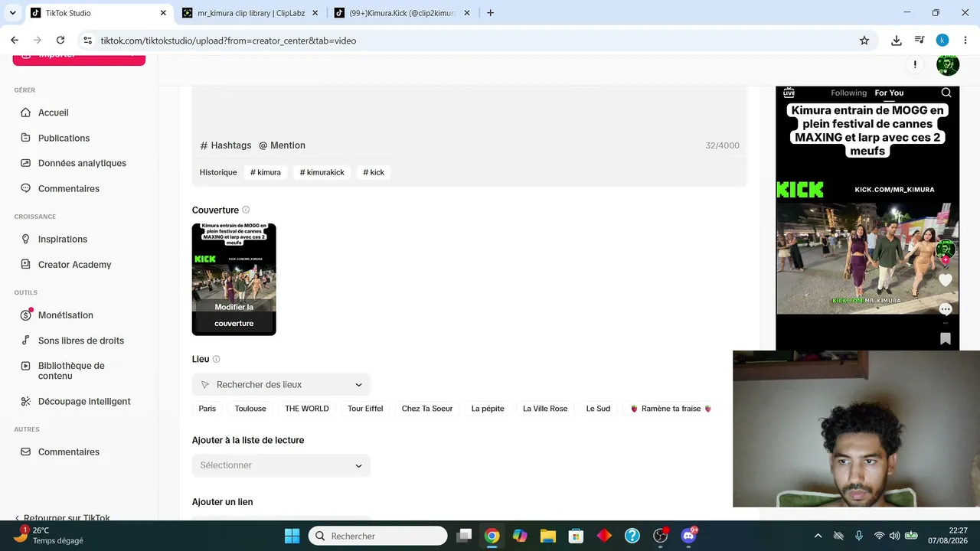Choose Chez Ta Soeur as the location
Screen dimensions: 980x551
[x=427, y=409]
